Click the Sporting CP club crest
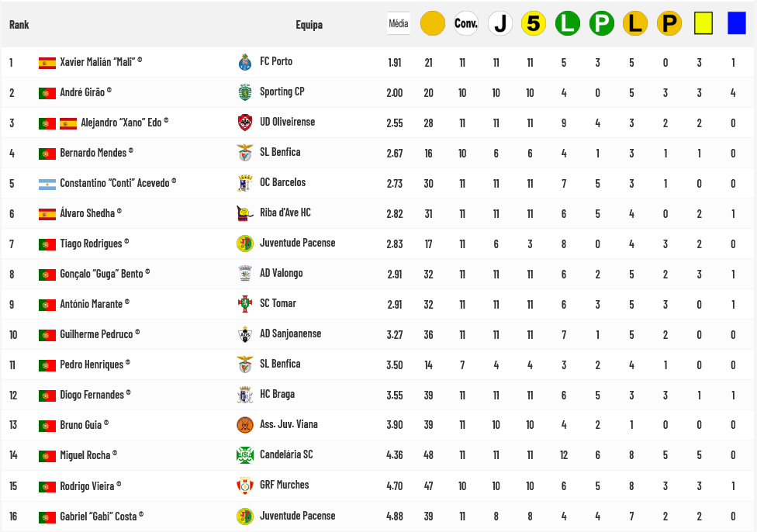 click(x=245, y=92)
